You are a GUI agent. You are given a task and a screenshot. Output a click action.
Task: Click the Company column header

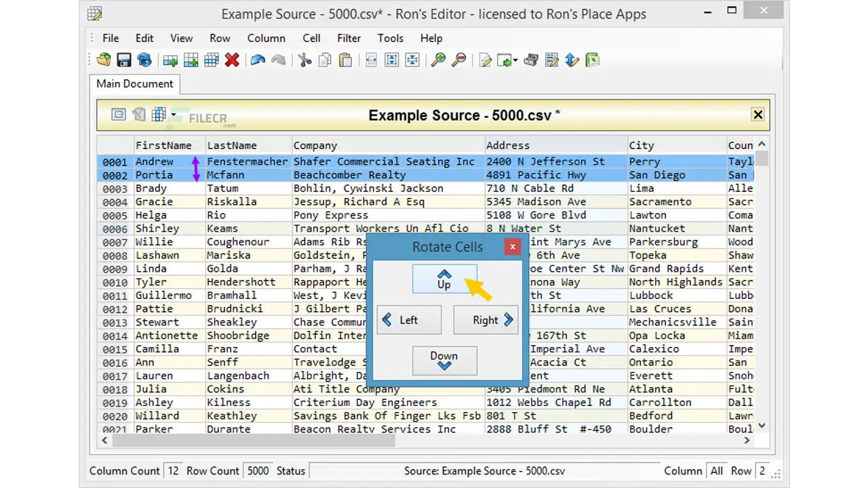(x=388, y=145)
